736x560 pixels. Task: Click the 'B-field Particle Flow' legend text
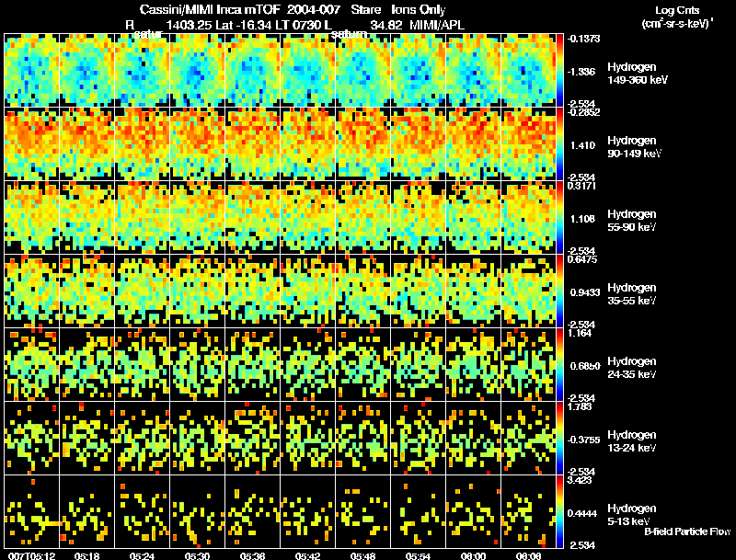[x=687, y=531]
